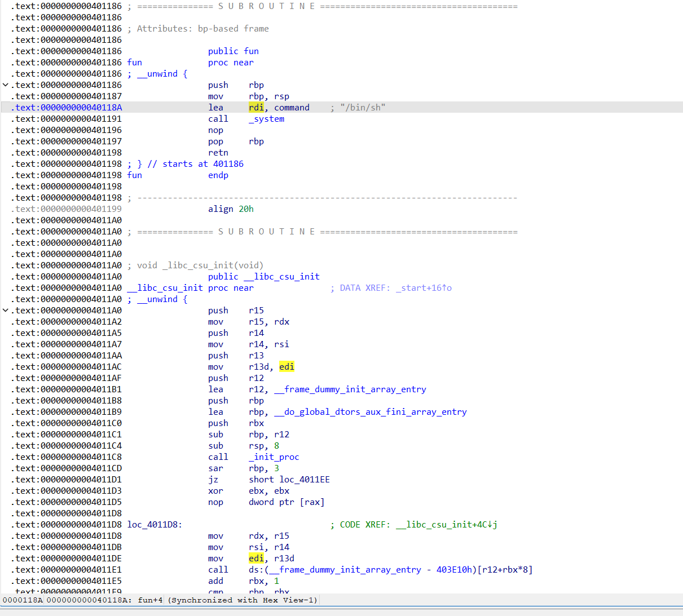Viewport: 683px width, 616px height.
Task: Click status bar fun+4 location text
Action: [150, 600]
